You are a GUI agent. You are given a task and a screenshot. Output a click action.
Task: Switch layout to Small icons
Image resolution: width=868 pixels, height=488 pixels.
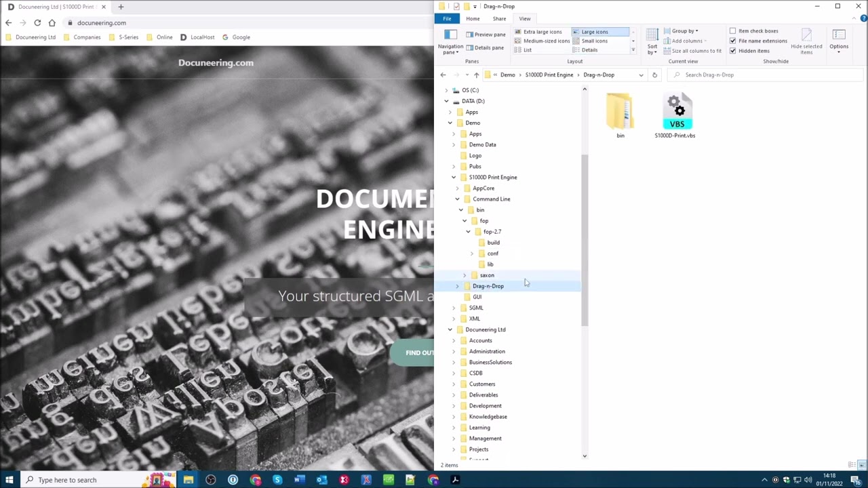tap(590, 41)
